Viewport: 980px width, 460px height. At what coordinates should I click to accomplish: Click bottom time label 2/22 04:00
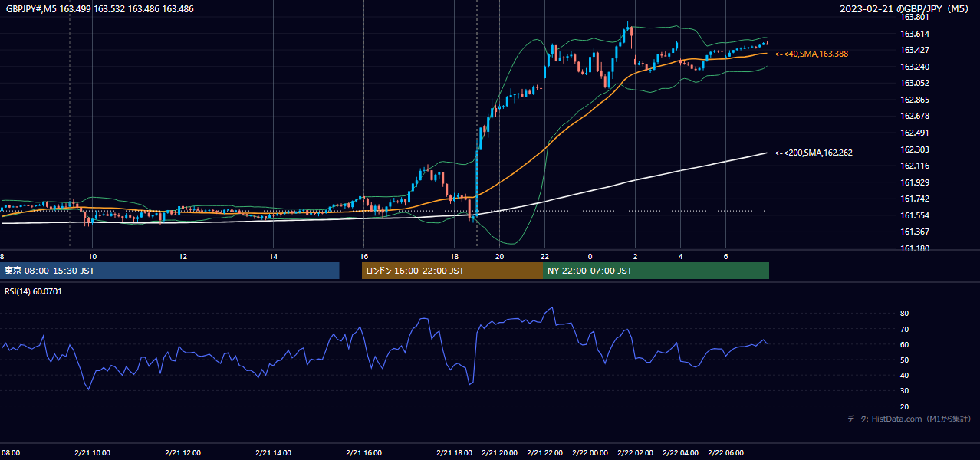point(680,452)
